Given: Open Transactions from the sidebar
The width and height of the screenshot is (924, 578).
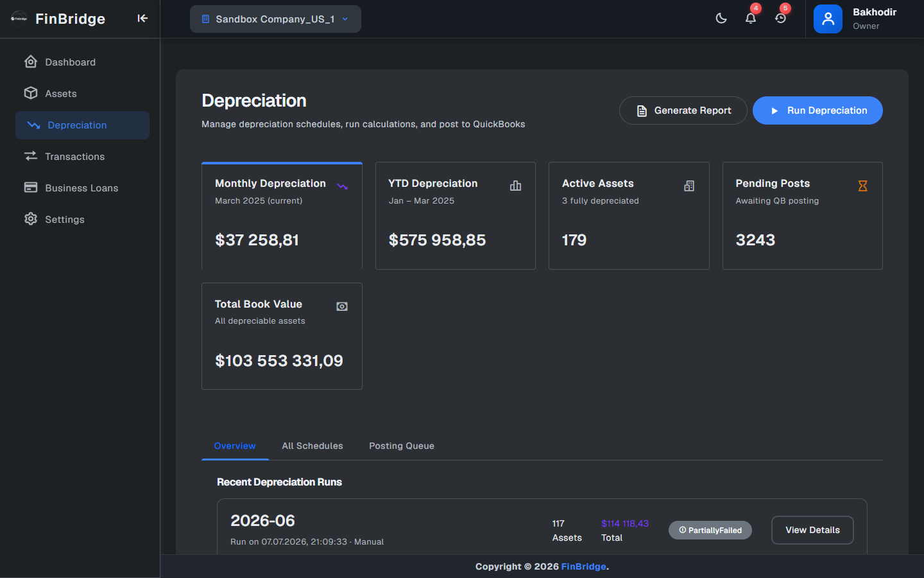Looking at the screenshot, I should (x=82, y=157).
